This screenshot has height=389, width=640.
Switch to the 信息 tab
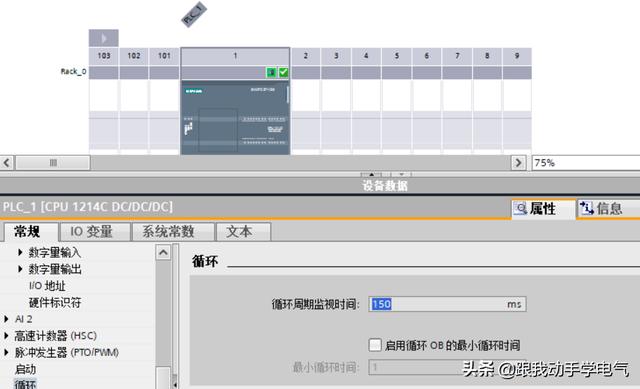pyautogui.click(x=608, y=209)
